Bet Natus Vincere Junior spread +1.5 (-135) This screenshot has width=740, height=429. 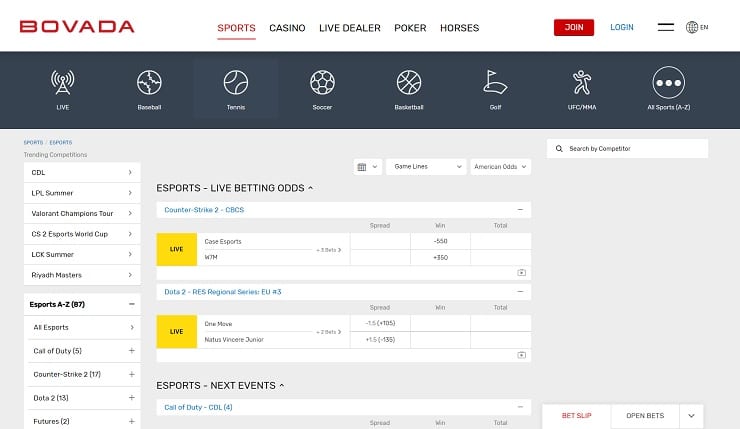coord(380,340)
